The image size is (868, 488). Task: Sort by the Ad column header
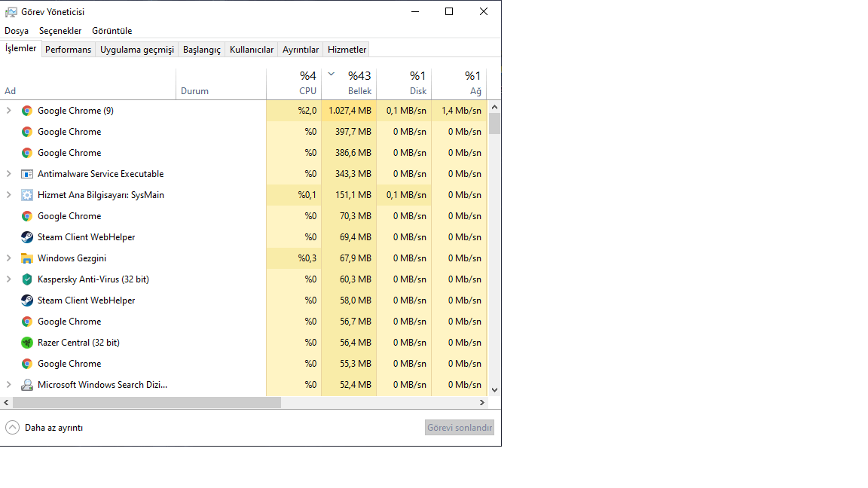click(x=89, y=84)
